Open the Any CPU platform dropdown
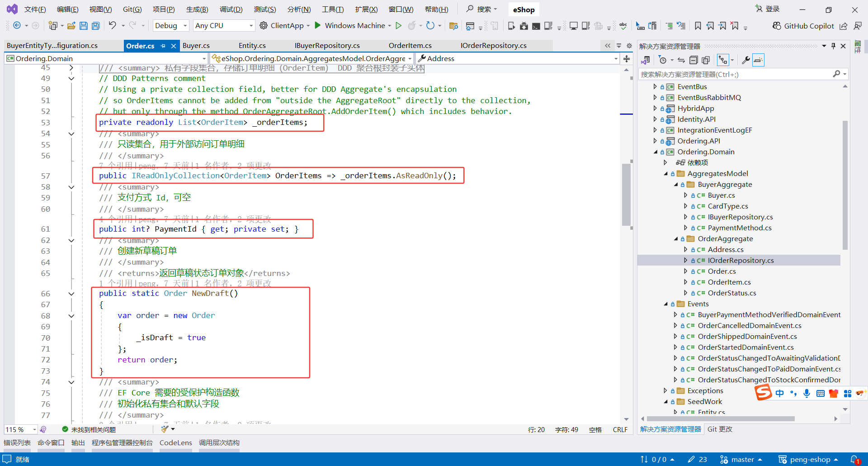868x466 pixels. point(224,26)
